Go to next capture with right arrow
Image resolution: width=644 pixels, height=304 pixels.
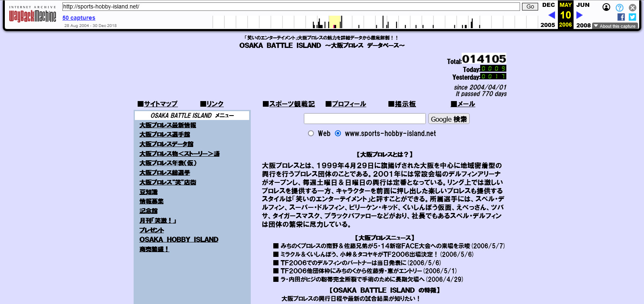coord(579,15)
